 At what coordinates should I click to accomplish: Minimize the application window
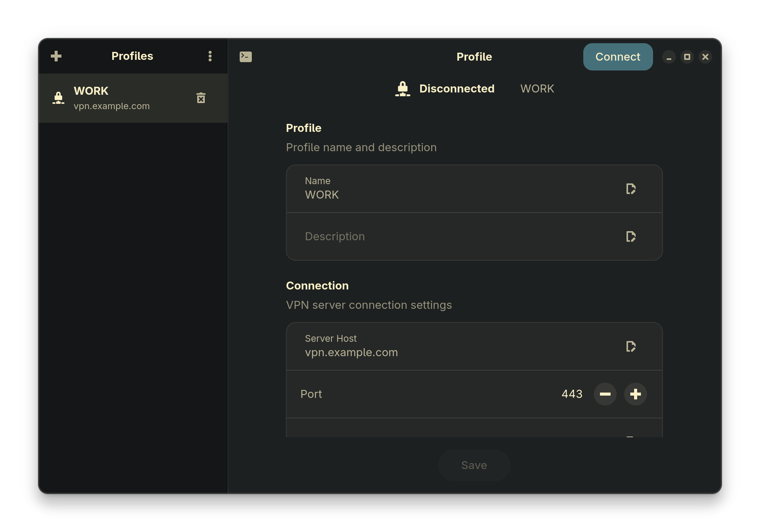(669, 57)
